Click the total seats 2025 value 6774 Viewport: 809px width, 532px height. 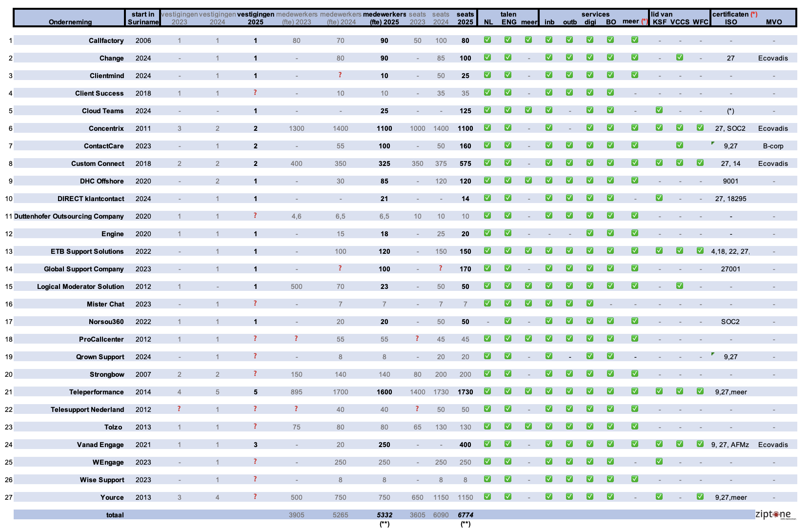pos(465,515)
